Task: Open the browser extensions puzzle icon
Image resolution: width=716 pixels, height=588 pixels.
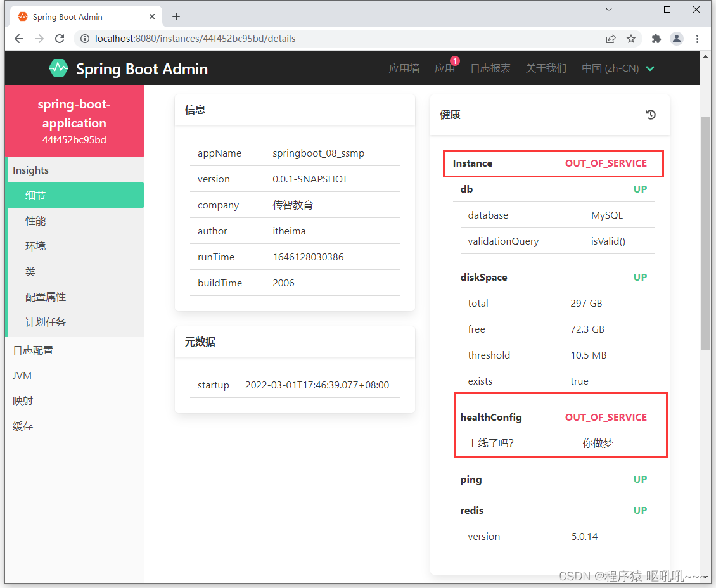Action: (656, 39)
